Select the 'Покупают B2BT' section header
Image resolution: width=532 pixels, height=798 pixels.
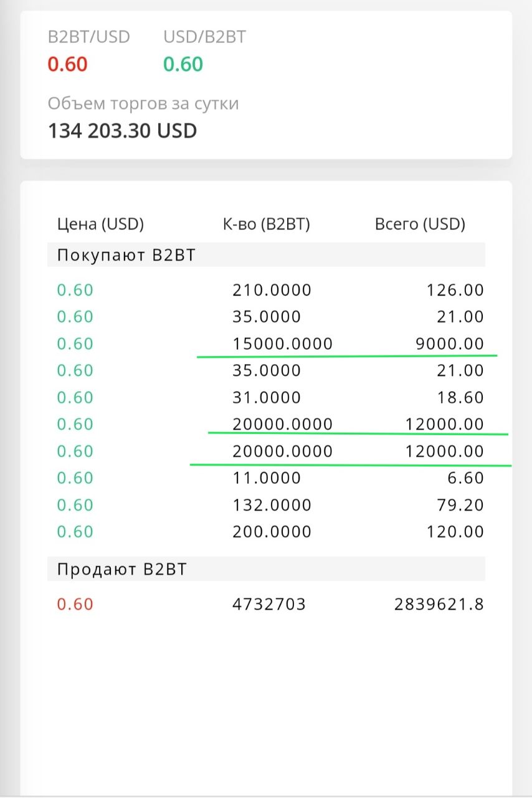pos(266,255)
